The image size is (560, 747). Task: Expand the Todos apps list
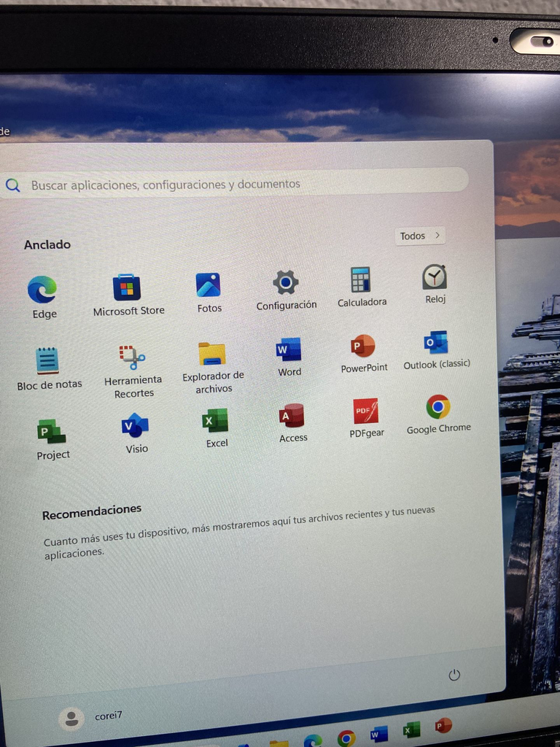pos(419,236)
